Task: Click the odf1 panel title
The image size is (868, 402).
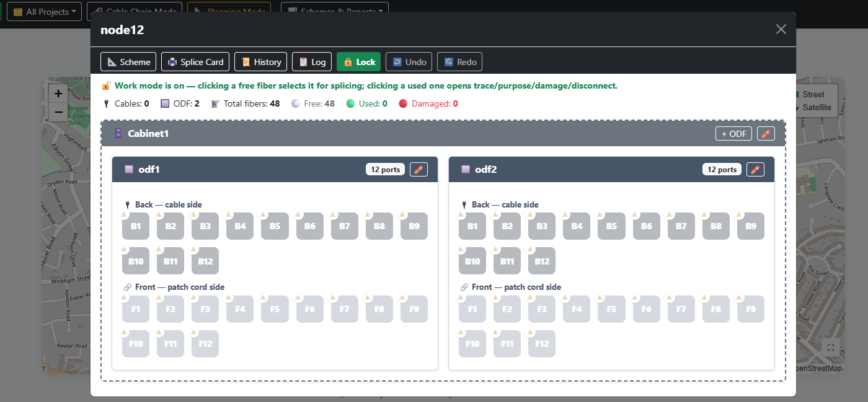Action: click(149, 169)
